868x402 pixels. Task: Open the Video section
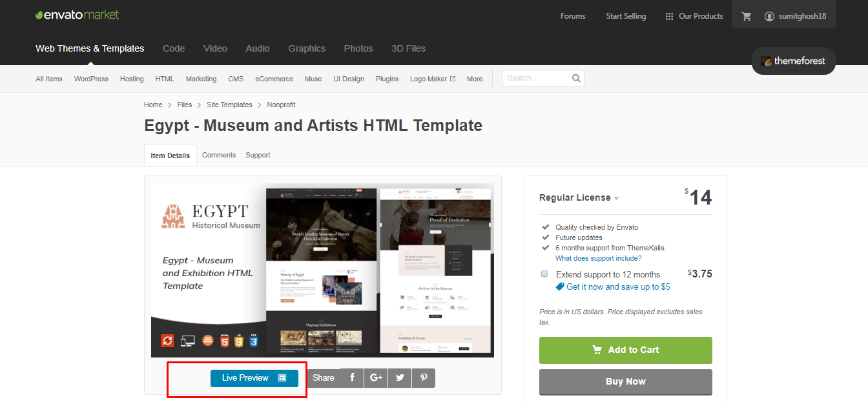215,48
